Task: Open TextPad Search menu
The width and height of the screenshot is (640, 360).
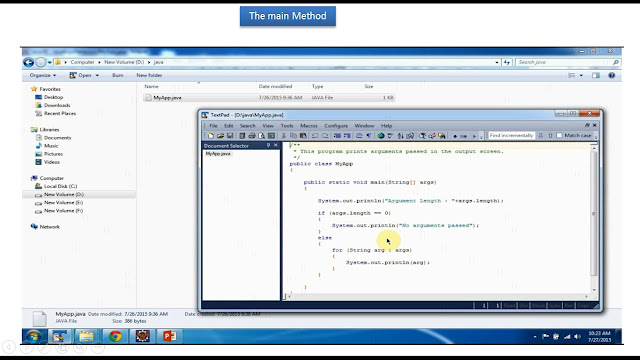Action: coord(247,126)
